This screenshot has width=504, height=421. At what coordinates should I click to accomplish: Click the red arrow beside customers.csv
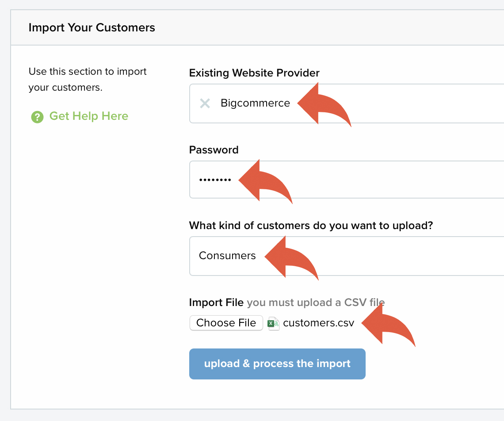coord(388,325)
